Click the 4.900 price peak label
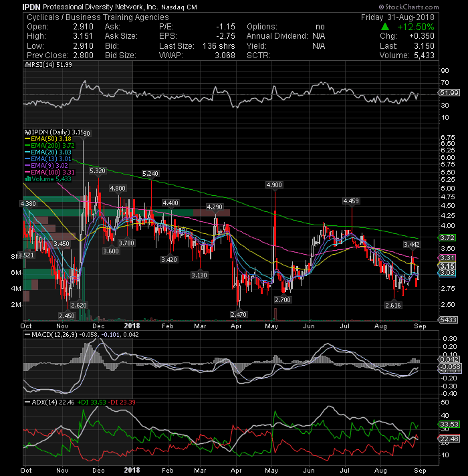Screen dimensions: 468x476 click(x=274, y=185)
